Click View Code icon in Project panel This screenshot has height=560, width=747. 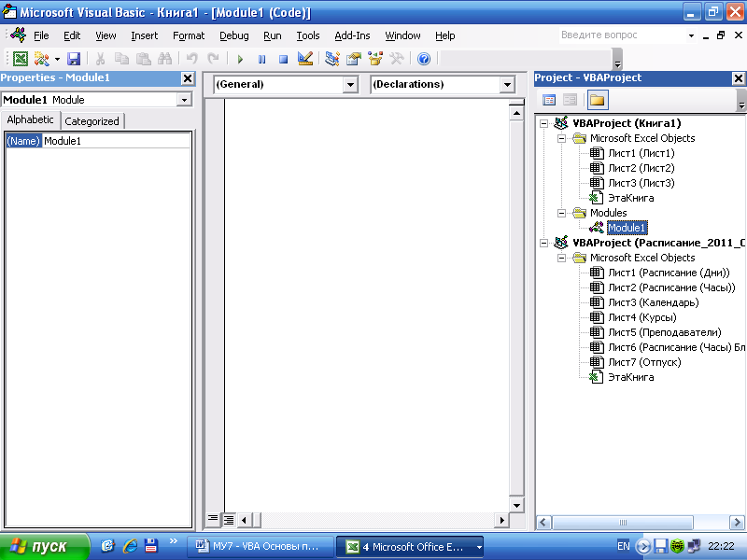pyautogui.click(x=549, y=100)
